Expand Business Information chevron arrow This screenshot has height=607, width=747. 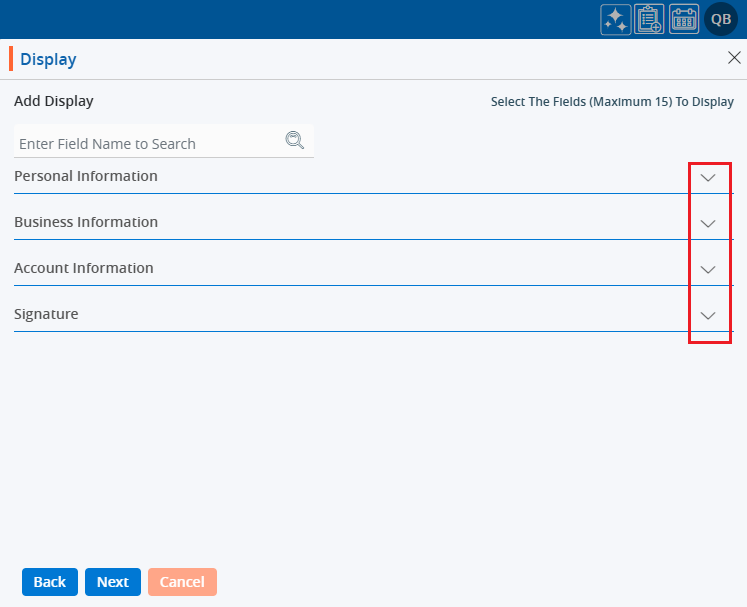point(709,223)
